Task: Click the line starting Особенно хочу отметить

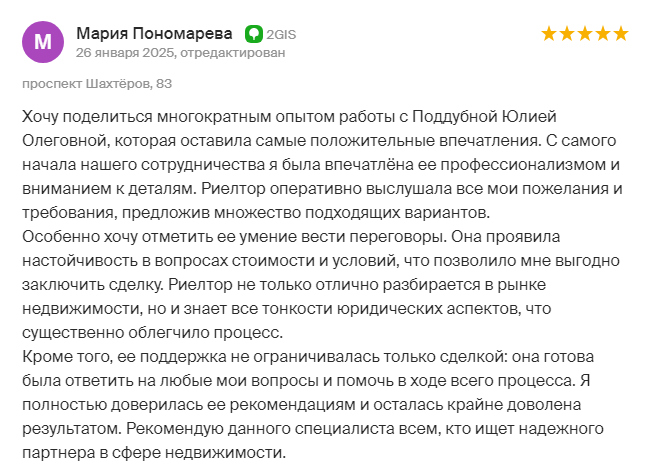Action: pos(291,237)
